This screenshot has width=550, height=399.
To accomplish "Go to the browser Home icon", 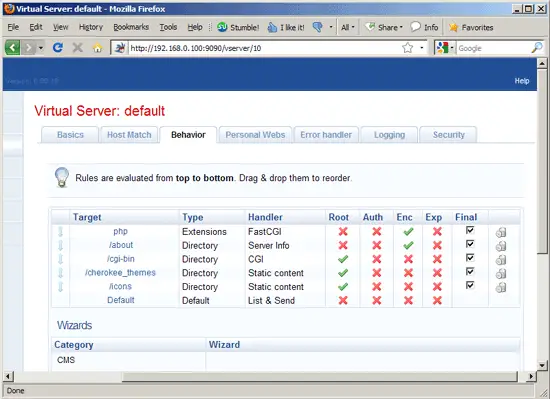I will coord(98,48).
